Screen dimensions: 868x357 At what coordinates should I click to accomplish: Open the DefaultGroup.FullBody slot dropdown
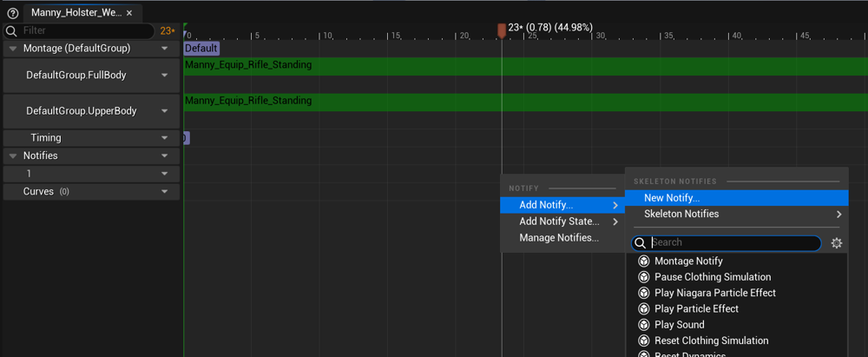tap(164, 76)
